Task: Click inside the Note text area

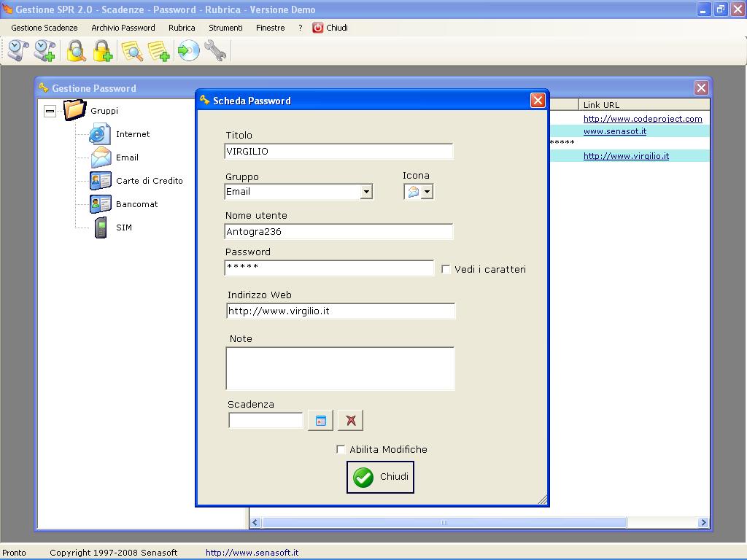Action: click(340, 368)
